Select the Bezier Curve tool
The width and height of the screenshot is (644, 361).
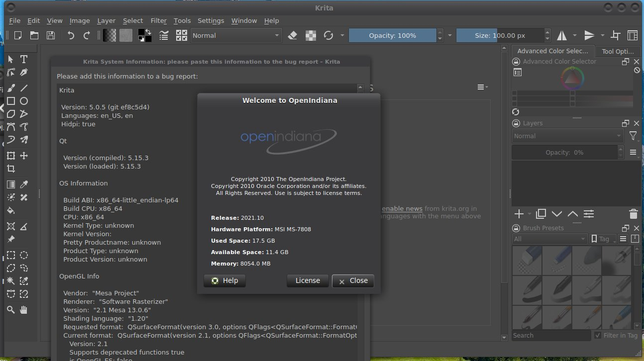click(10, 127)
